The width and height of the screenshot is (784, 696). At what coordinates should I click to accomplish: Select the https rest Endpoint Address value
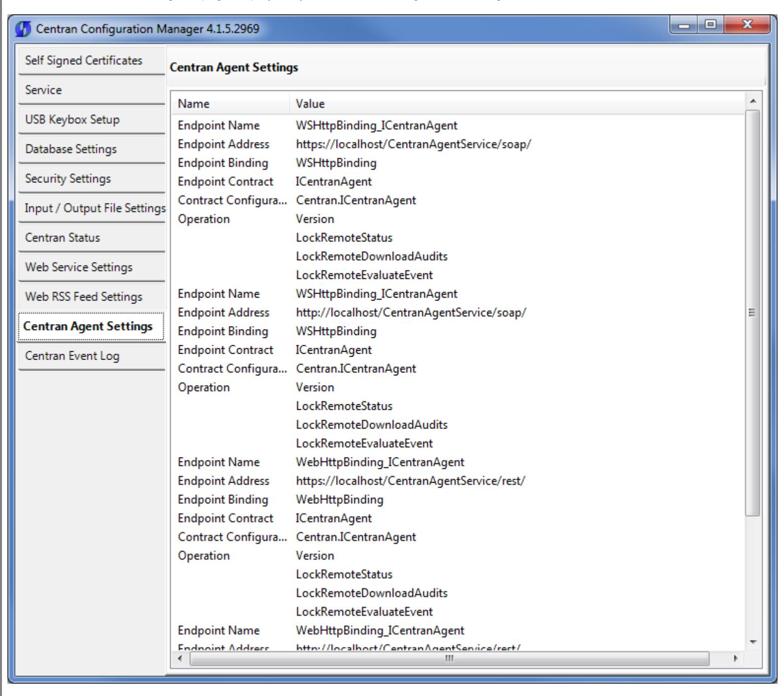pos(410,481)
